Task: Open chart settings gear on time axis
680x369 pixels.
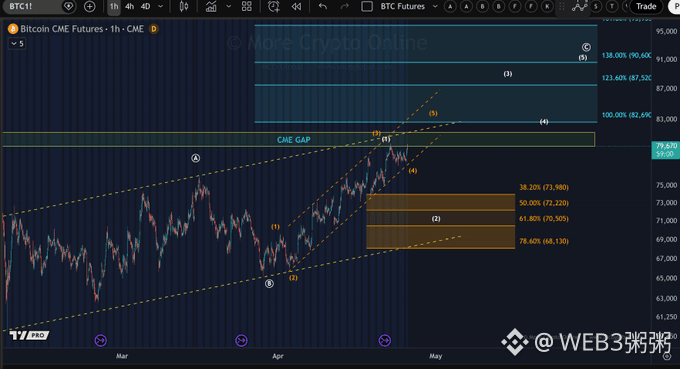Action: pos(667,356)
